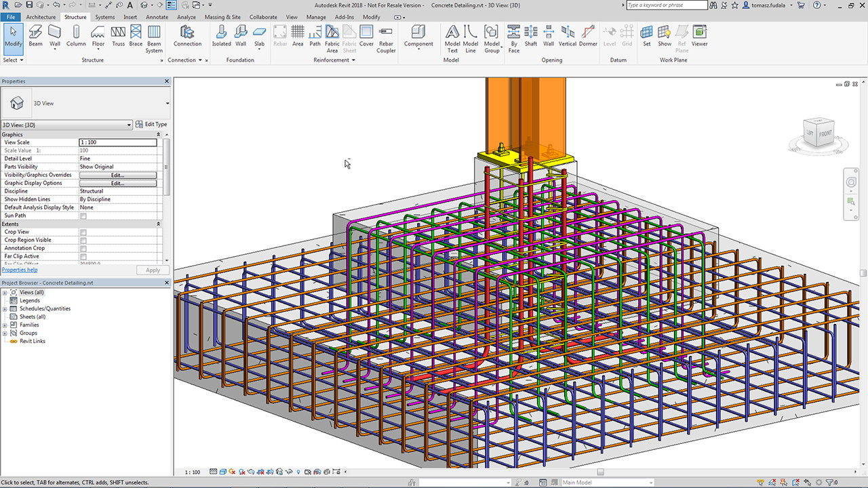Image resolution: width=868 pixels, height=488 pixels.
Task: Open the Massing & Site tab
Action: (222, 17)
